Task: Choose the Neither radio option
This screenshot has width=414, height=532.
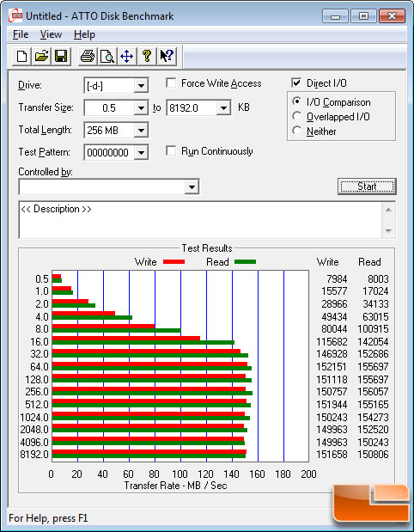Action: point(296,131)
